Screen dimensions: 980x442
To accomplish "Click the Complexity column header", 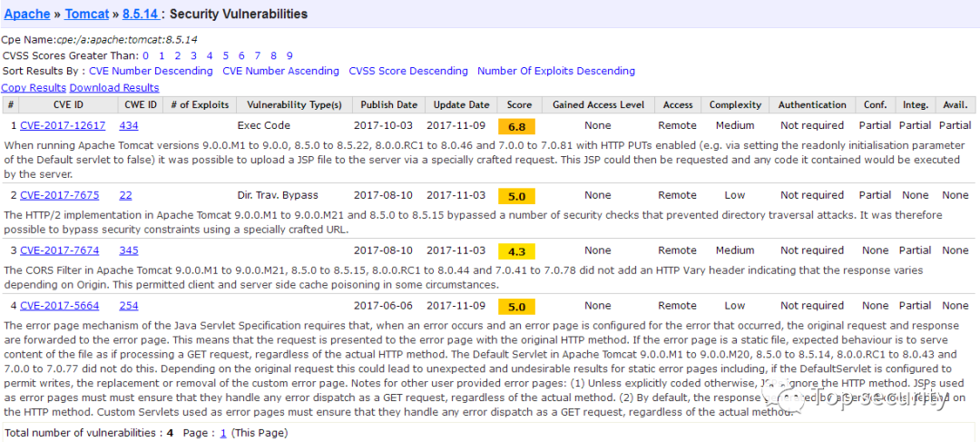I will (735, 104).
